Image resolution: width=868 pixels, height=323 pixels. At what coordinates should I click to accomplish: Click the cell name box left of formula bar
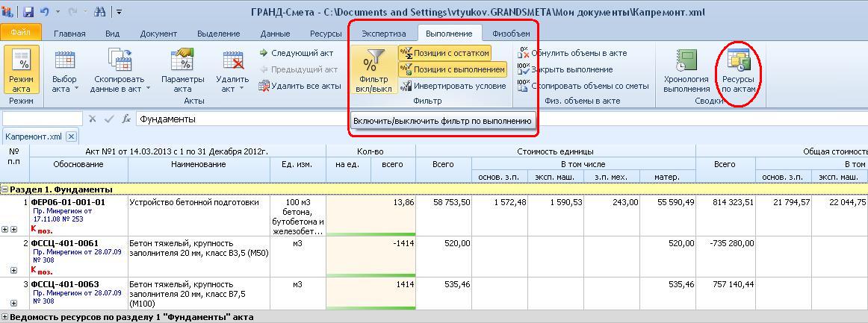click(x=43, y=119)
